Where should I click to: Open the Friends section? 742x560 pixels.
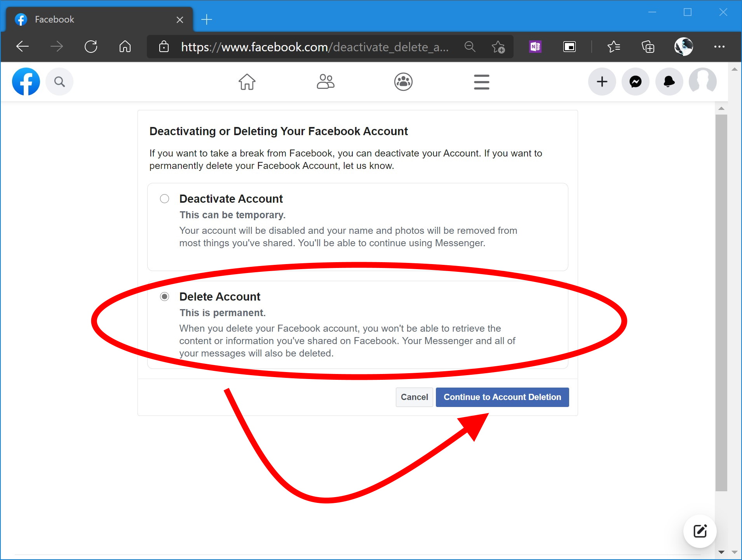pyautogui.click(x=326, y=82)
